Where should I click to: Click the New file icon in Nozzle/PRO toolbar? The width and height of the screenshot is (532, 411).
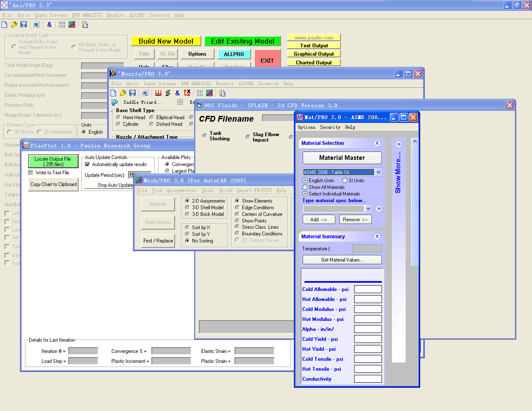[113, 93]
